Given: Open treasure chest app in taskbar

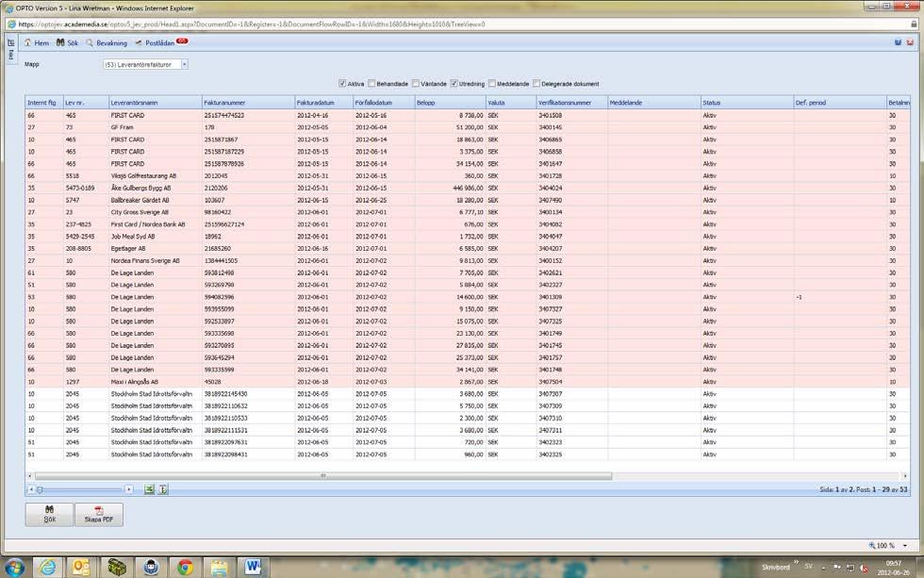Looking at the screenshot, I should (117, 568).
